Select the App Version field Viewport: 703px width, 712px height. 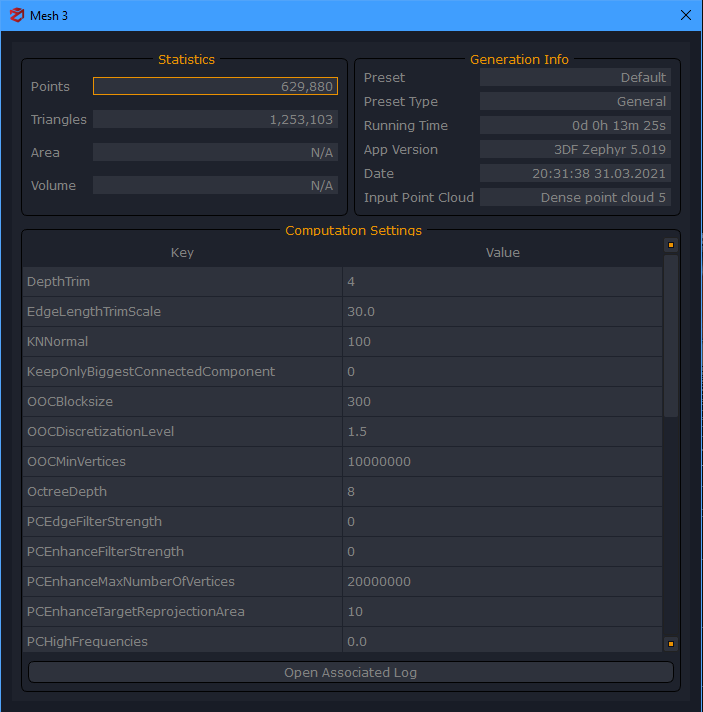pyautogui.click(x=575, y=150)
